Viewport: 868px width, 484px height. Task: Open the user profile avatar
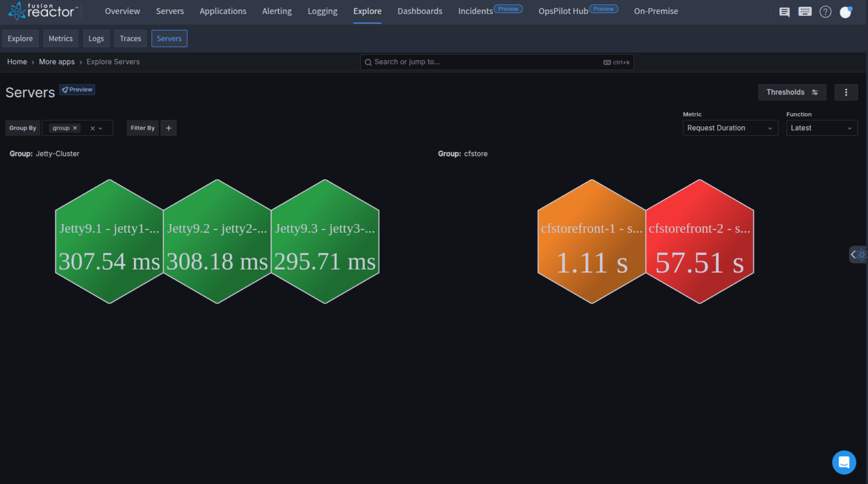845,11
